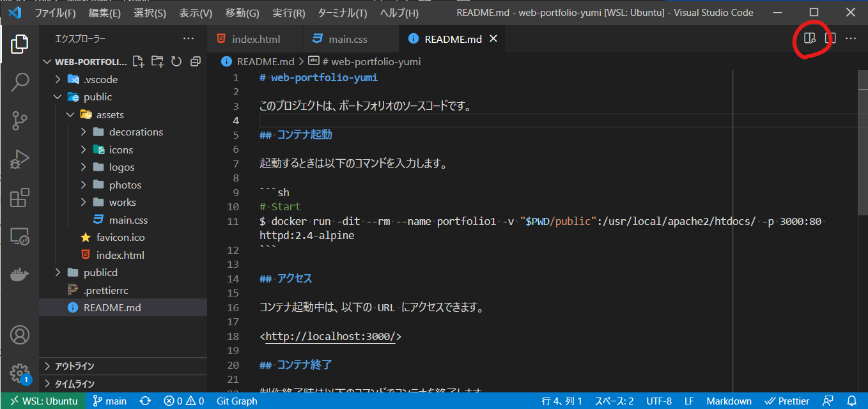This screenshot has height=409, width=868.
Task: Change indentation via スペース: 2
Action: [x=614, y=401]
